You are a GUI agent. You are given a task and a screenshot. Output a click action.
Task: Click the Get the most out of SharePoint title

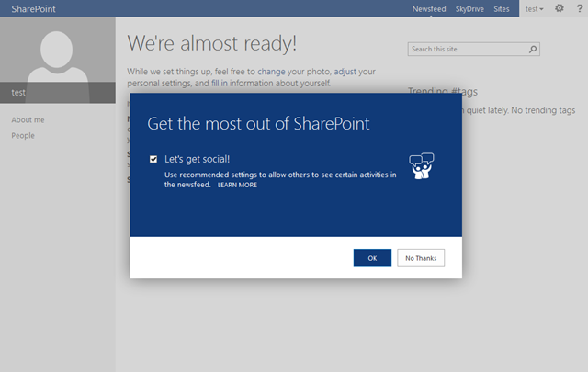coord(258,123)
